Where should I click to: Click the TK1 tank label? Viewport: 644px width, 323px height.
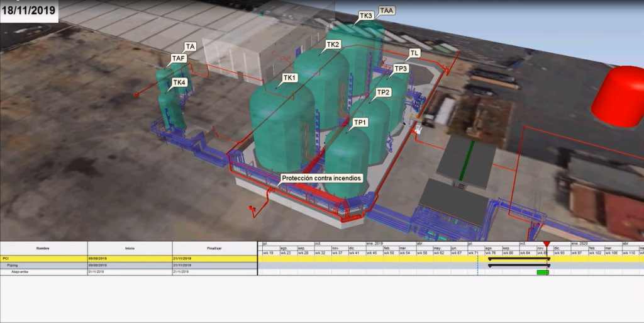click(289, 77)
